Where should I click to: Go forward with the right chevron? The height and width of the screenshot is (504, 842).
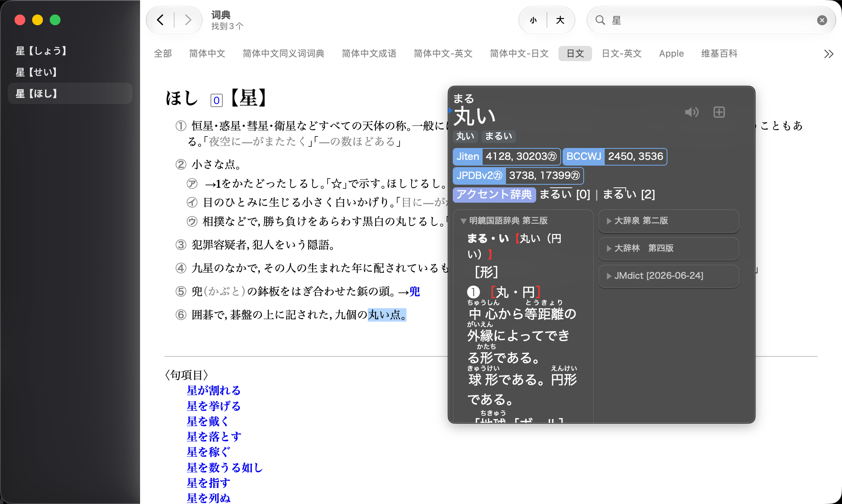coord(188,20)
